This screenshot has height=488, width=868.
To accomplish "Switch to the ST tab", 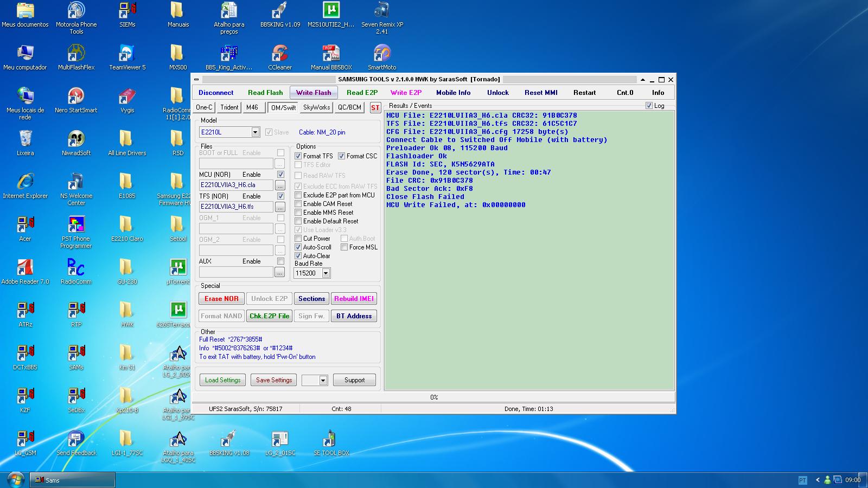I will pos(375,107).
